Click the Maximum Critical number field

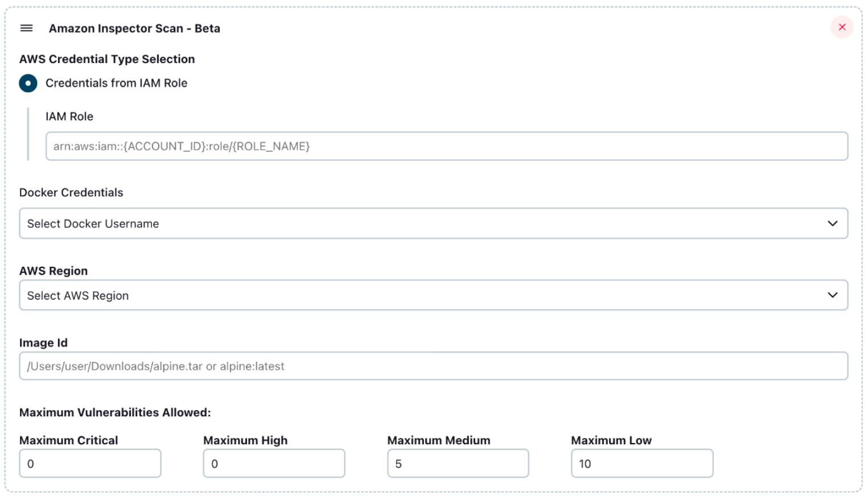tap(89, 463)
